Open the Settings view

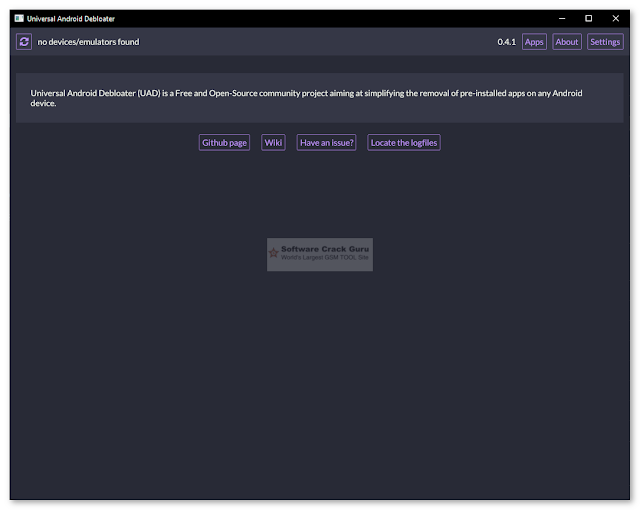(x=605, y=42)
